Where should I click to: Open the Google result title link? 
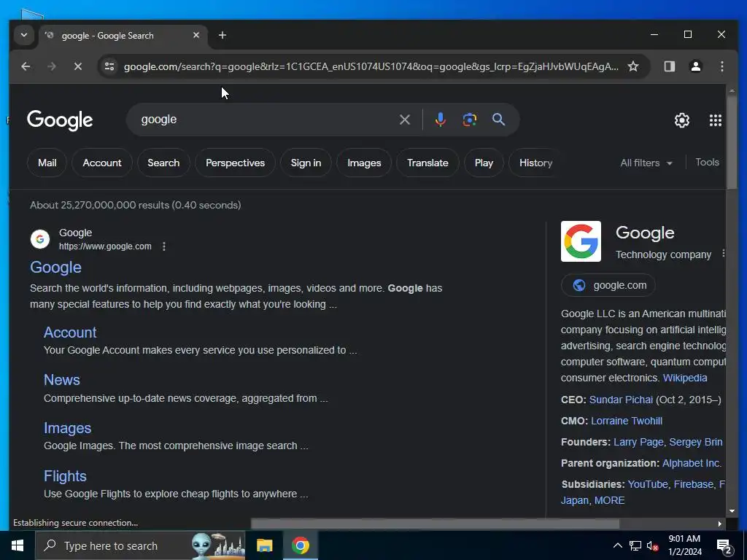click(55, 267)
